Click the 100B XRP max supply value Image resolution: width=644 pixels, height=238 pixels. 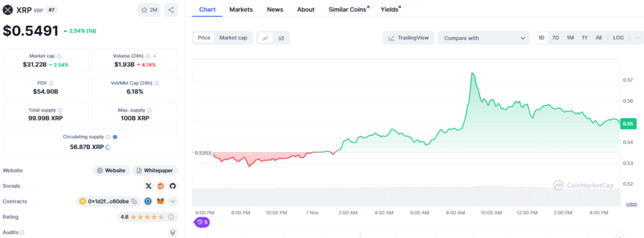point(135,118)
